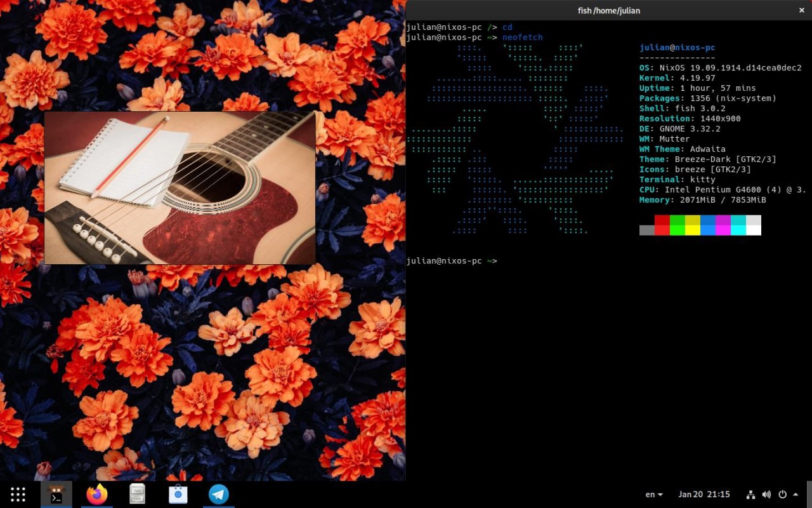Image resolution: width=812 pixels, height=508 pixels.
Task: Click the empty fish prompt at the bottom
Action: [452, 261]
